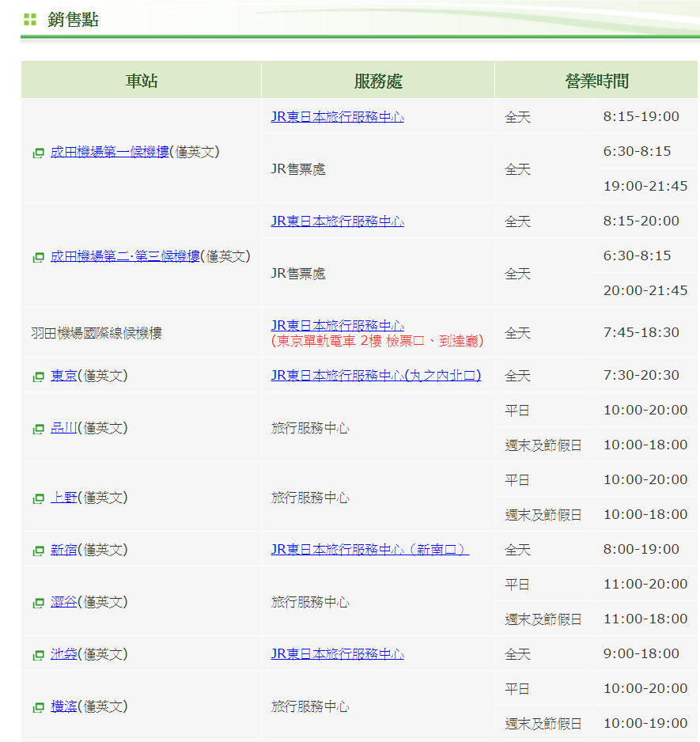Open the 成田機場第一候機樓 station link

tap(110, 152)
